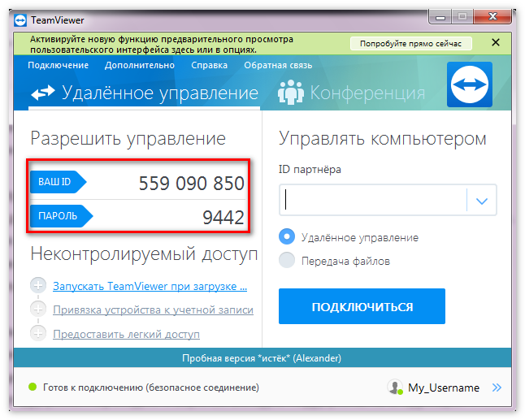Screen dimensions: 525x420
Task: Expand contacts panel with double chevron
Action: pyautogui.click(x=497, y=388)
